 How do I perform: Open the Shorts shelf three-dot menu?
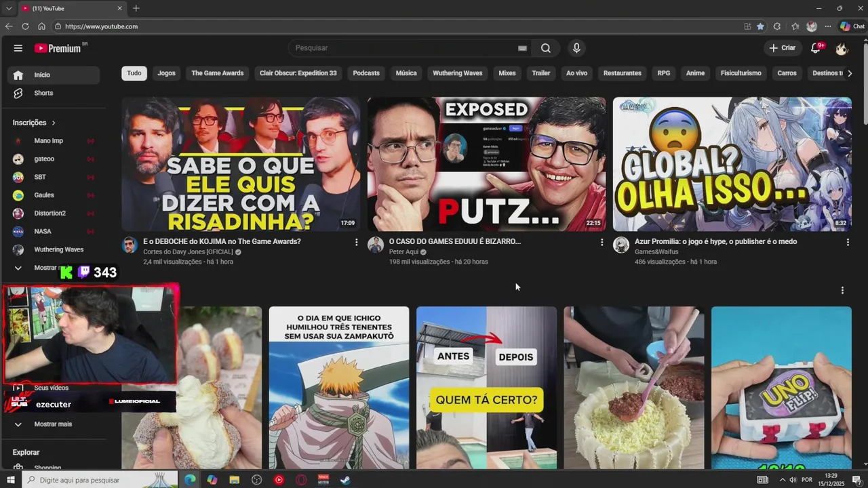842,290
